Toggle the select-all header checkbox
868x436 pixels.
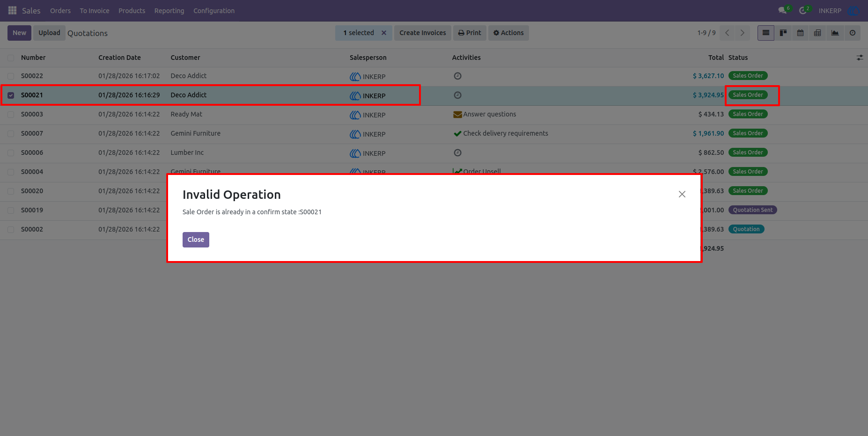coord(11,58)
